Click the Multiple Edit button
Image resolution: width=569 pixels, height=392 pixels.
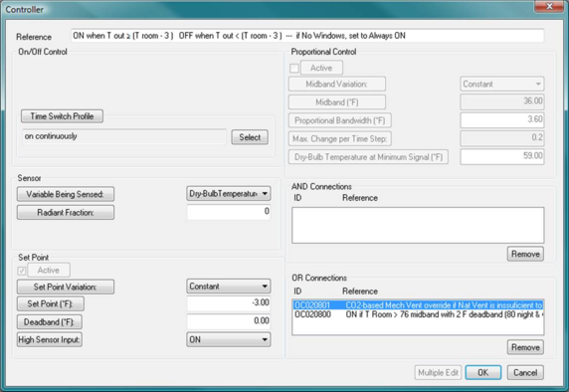click(x=438, y=373)
